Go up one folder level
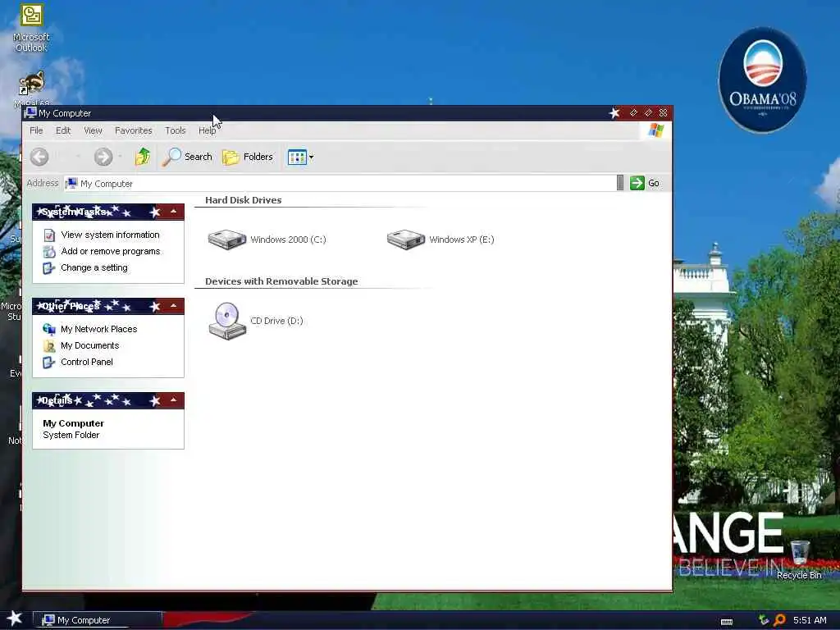Screen dimensions: 840x630 point(143,157)
